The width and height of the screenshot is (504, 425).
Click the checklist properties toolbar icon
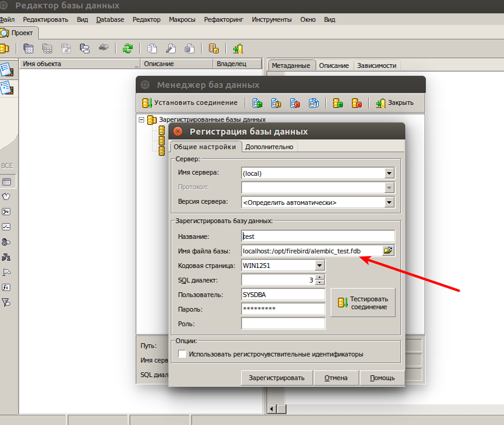(x=213, y=49)
